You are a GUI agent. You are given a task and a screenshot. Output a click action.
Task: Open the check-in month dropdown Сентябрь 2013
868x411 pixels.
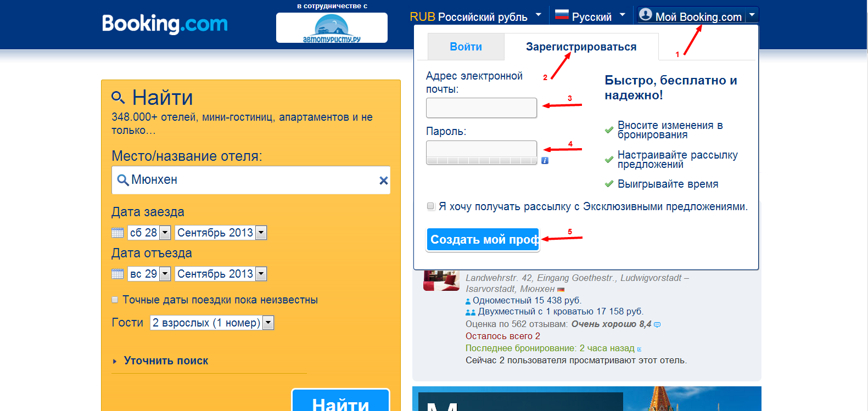point(221,233)
